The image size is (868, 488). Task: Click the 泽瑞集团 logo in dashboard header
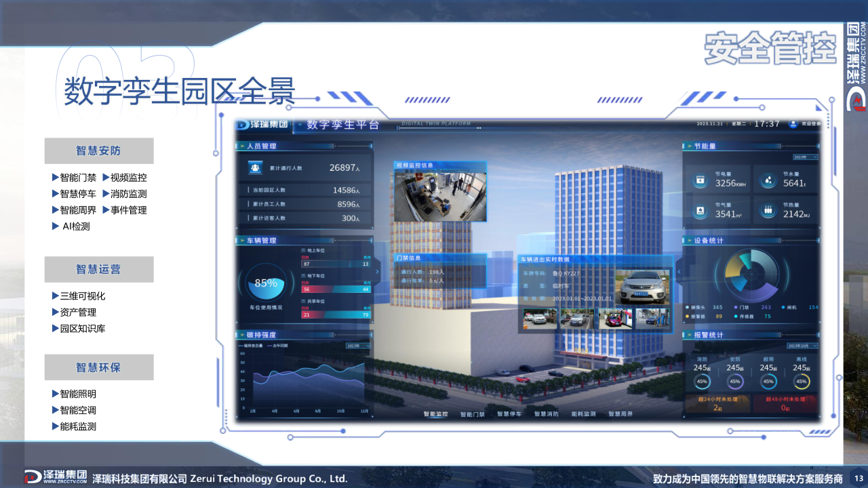262,125
